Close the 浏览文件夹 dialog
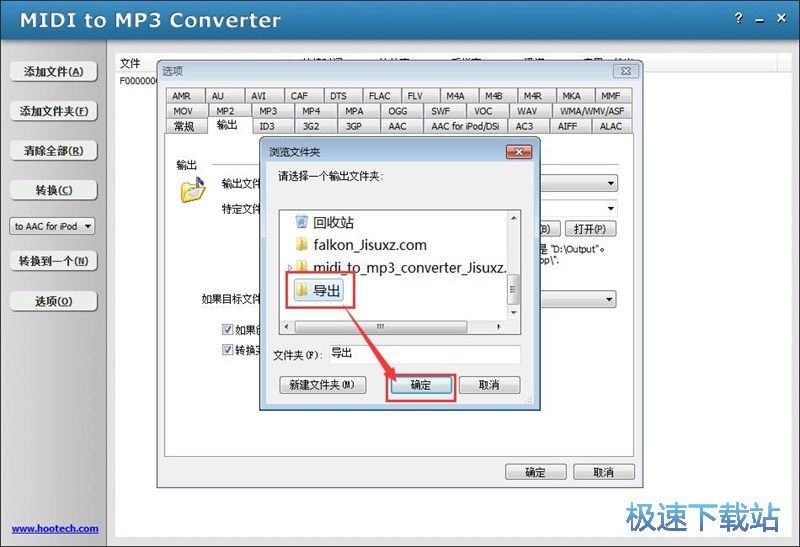800x547 pixels. click(519, 152)
